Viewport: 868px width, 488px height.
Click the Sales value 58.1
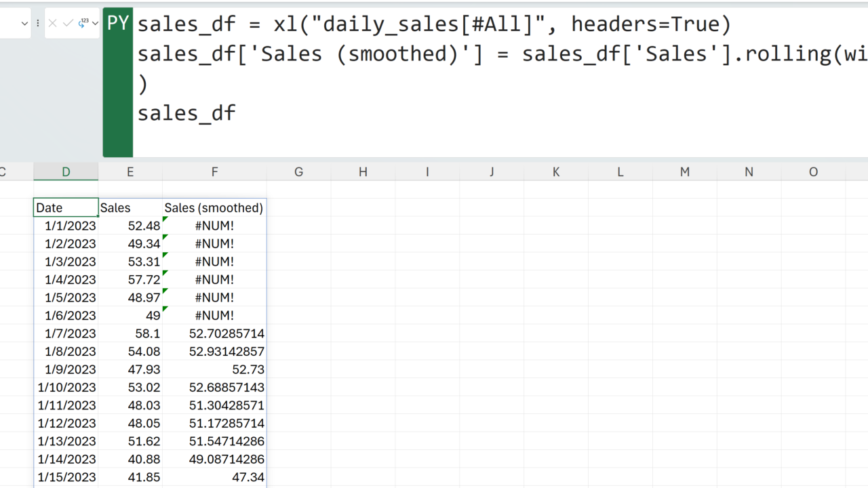click(x=130, y=333)
